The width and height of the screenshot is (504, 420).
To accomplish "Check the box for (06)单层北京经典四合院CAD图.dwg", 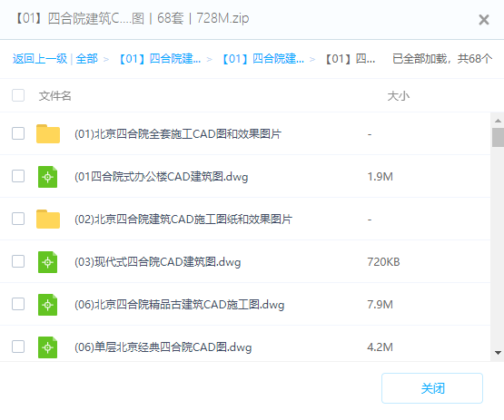I will 18,347.
